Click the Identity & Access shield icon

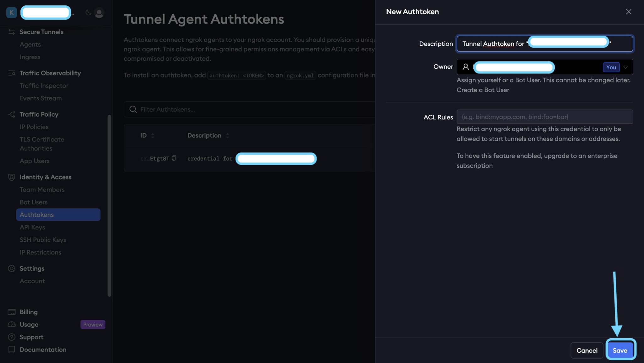coord(12,177)
